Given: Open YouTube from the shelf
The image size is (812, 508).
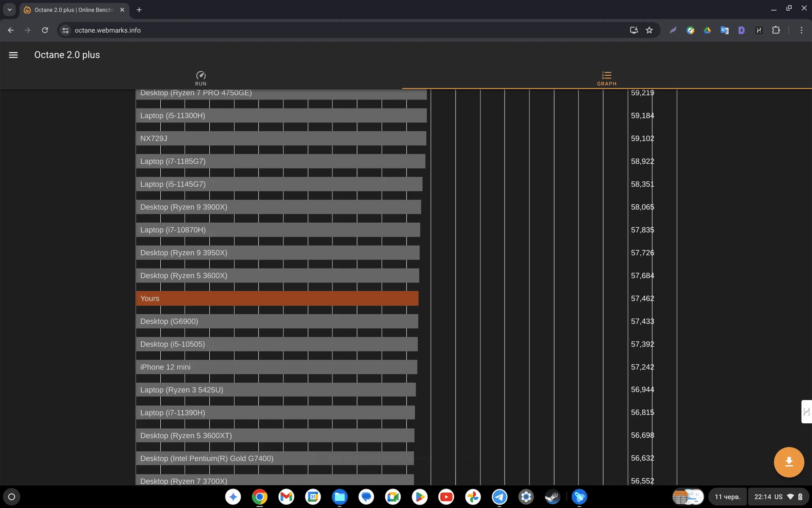Looking at the screenshot, I should tap(446, 497).
